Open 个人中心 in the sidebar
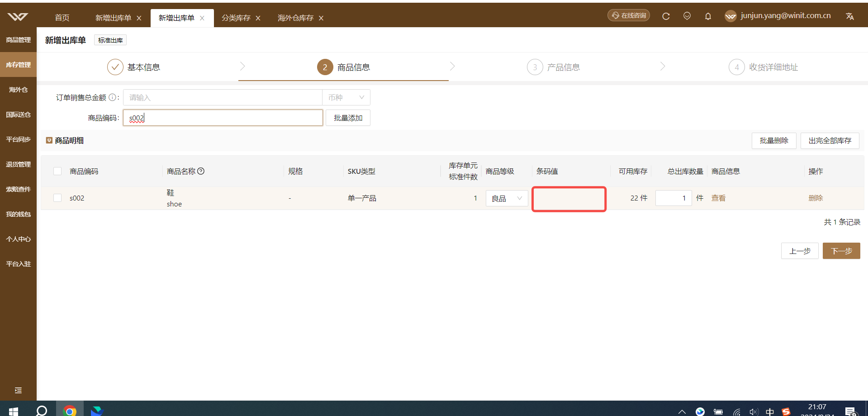 click(x=18, y=239)
